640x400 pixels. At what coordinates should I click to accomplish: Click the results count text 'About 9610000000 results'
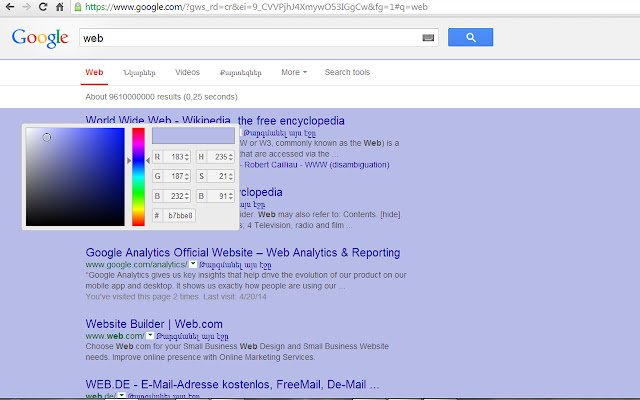[133, 97]
